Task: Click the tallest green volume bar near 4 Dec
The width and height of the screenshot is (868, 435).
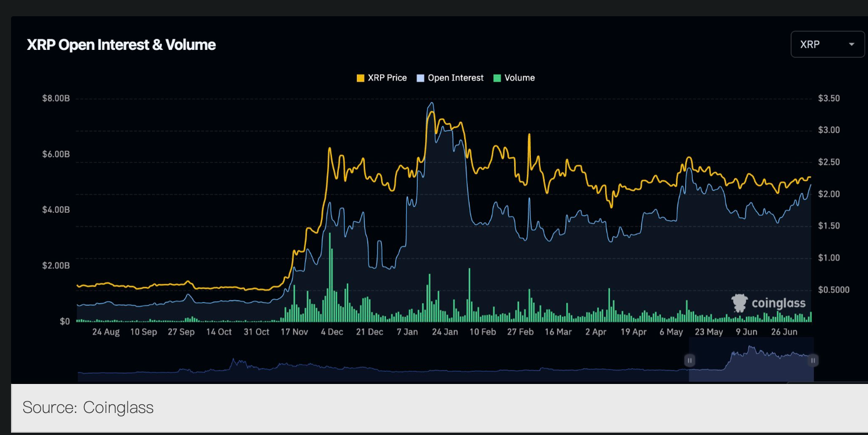Action: [x=330, y=278]
